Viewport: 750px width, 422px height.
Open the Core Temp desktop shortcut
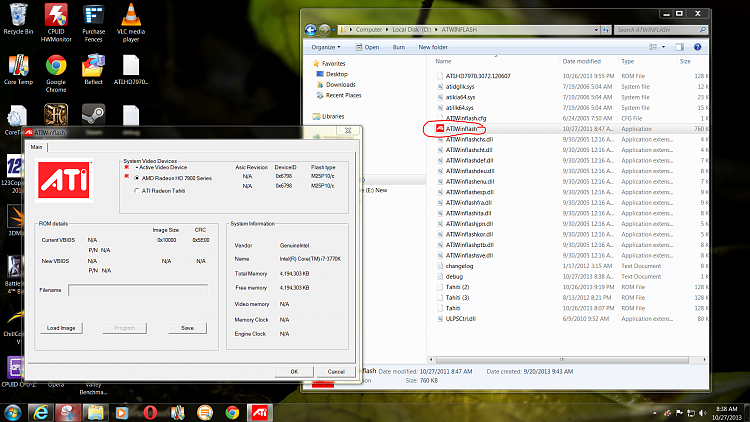pos(18,70)
